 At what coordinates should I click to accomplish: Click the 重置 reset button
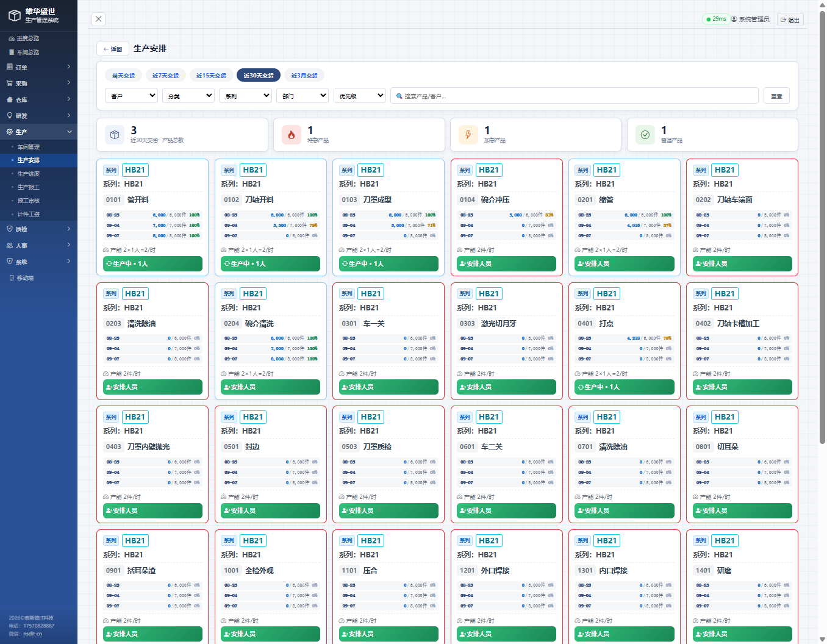(x=776, y=96)
